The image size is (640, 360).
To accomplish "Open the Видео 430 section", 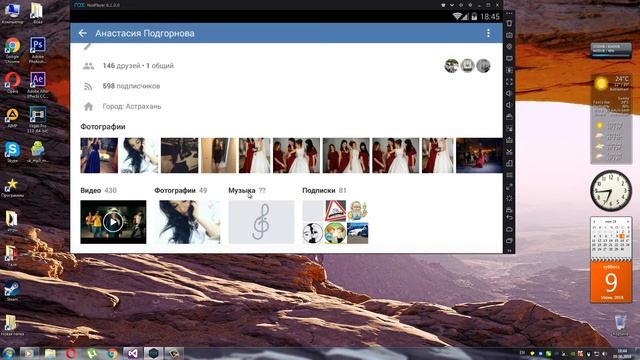I will pos(98,190).
